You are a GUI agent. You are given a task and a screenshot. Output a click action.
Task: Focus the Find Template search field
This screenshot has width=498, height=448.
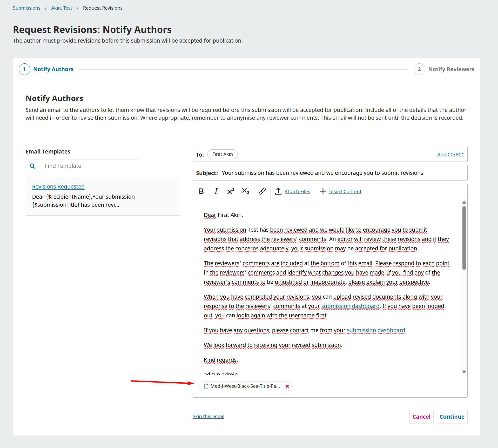point(88,166)
